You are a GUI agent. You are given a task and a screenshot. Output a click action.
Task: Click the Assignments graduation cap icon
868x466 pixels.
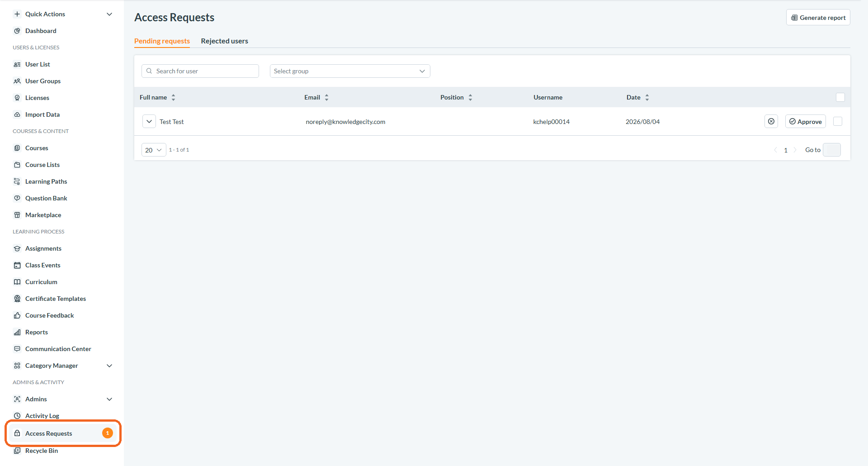click(17, 248)
